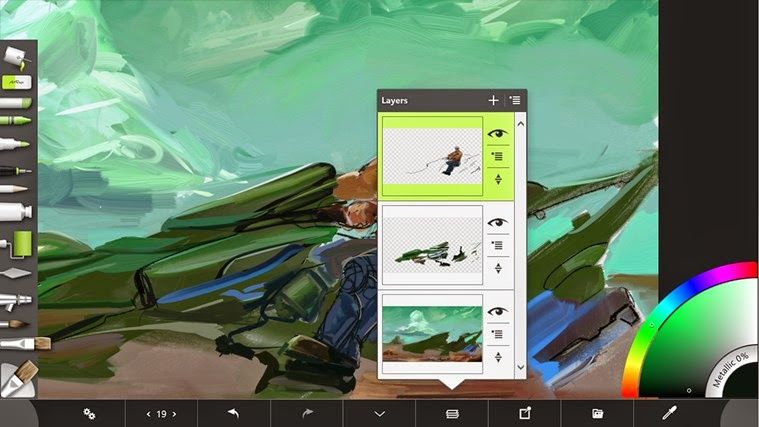The height and width of the screenshot is (427, 759).
Task: Expand the down chevron in bottom bar
Action: [380, 414]
